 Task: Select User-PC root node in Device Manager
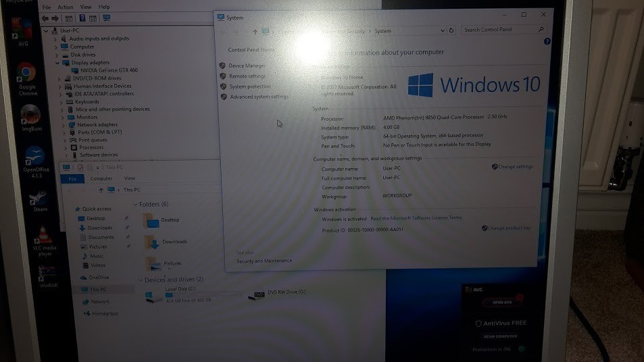tap(70, 31)
